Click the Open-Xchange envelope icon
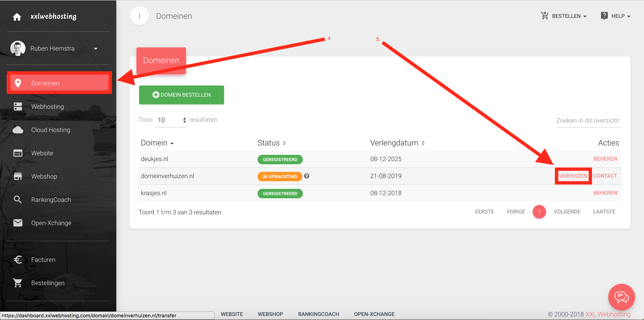The height and width of the screenshot is (320, 644). 18,223
